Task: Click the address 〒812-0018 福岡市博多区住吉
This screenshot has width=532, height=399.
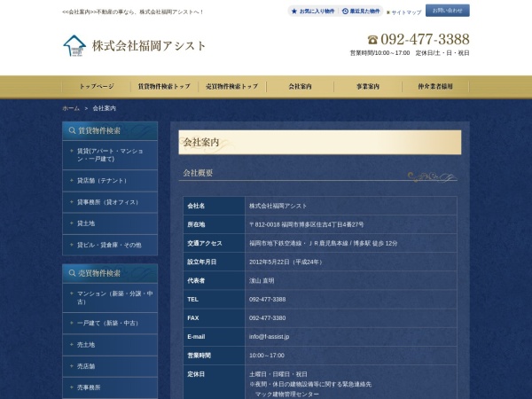Action: click(307, 224)
